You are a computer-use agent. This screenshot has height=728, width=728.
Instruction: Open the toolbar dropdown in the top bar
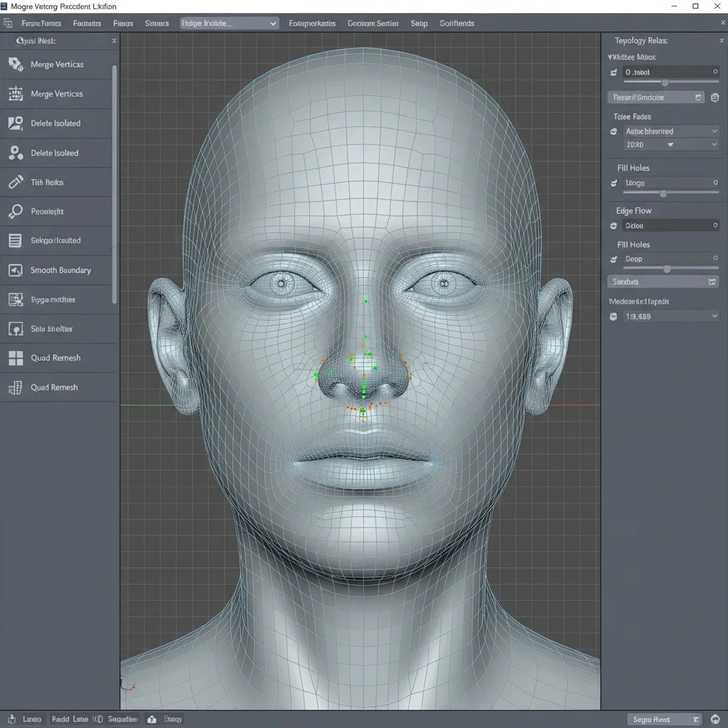click(x=227, y=23)
